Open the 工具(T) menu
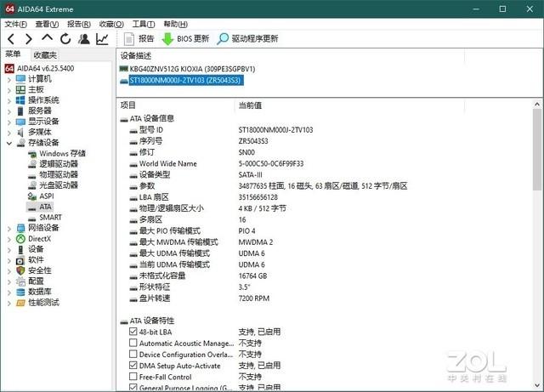Viewport: 544px width, 392px height. pyautogui.click(x=144, y=24)
